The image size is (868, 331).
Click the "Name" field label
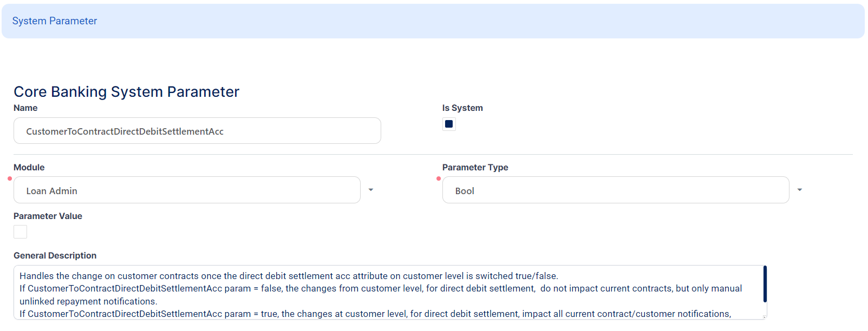pos(25,108)
